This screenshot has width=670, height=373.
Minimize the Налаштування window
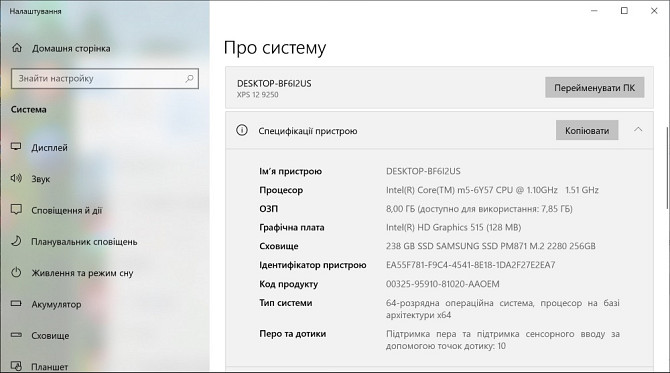594,11
